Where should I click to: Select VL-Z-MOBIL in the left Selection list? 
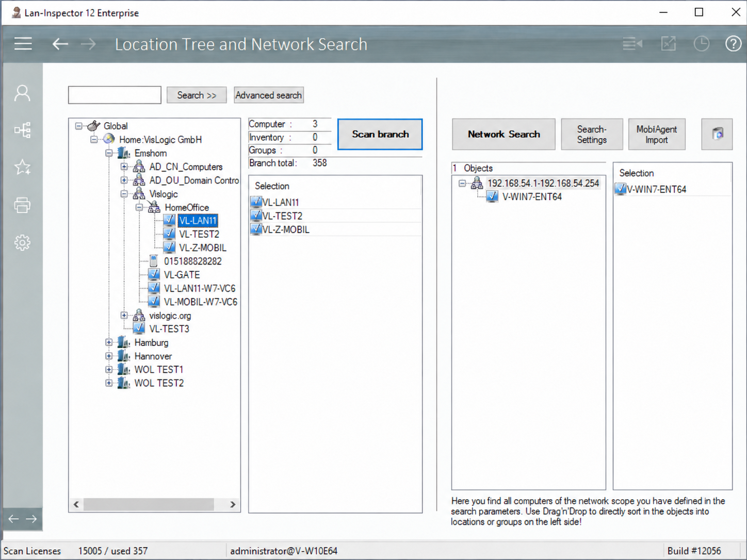(286, 229)
